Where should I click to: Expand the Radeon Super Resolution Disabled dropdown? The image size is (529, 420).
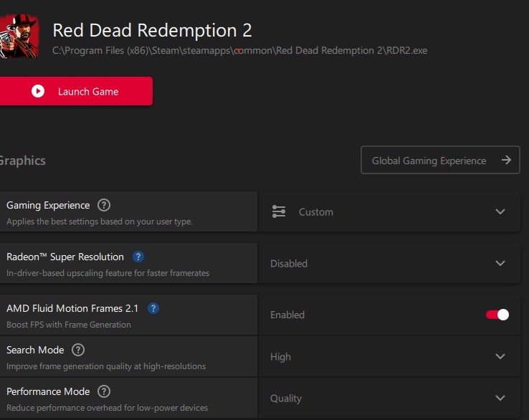click(x=389, y=263)
